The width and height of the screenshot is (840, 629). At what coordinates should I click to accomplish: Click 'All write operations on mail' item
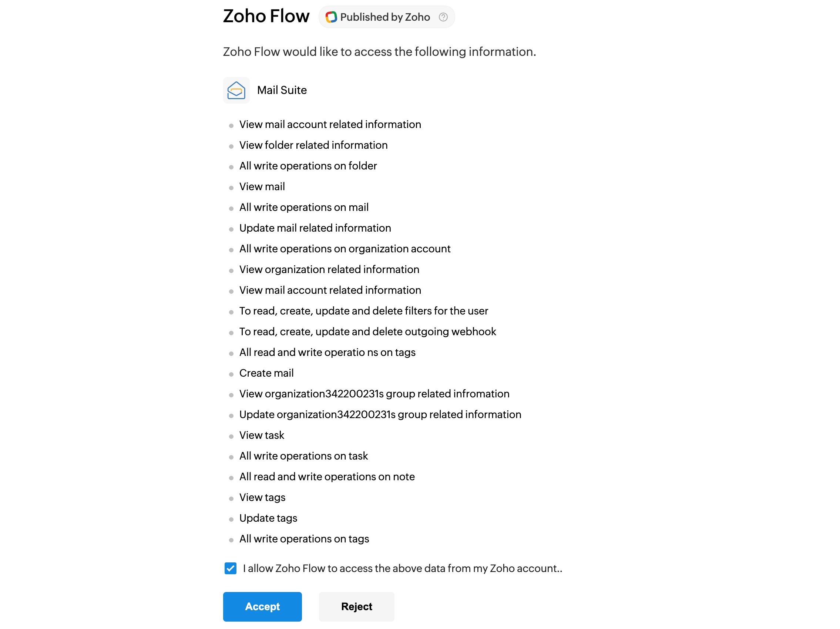click(x=304, y=207)
